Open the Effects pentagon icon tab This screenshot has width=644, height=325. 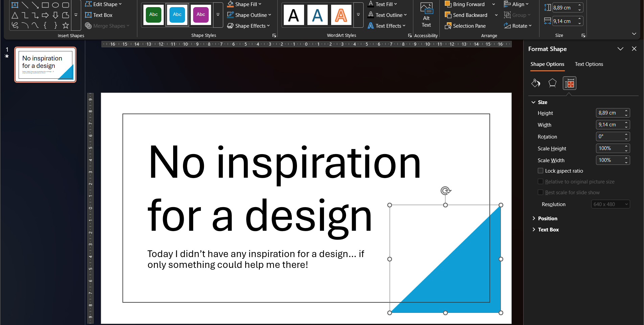(552, 83)
